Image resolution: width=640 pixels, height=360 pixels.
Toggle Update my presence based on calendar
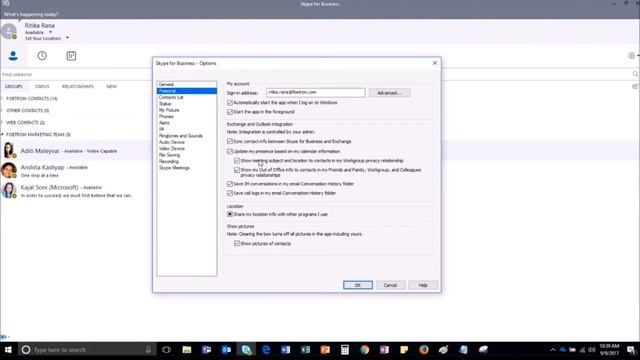230,151
